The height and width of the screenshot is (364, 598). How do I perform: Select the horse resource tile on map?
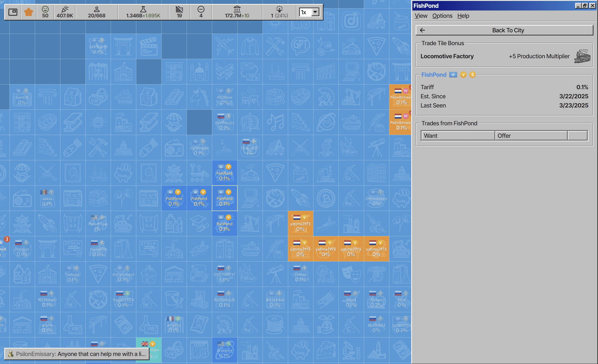coord(199,97)
